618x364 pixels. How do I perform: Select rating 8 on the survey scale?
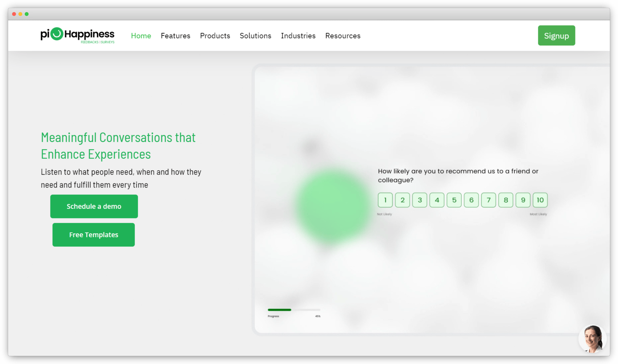click(x=506, y=200)
